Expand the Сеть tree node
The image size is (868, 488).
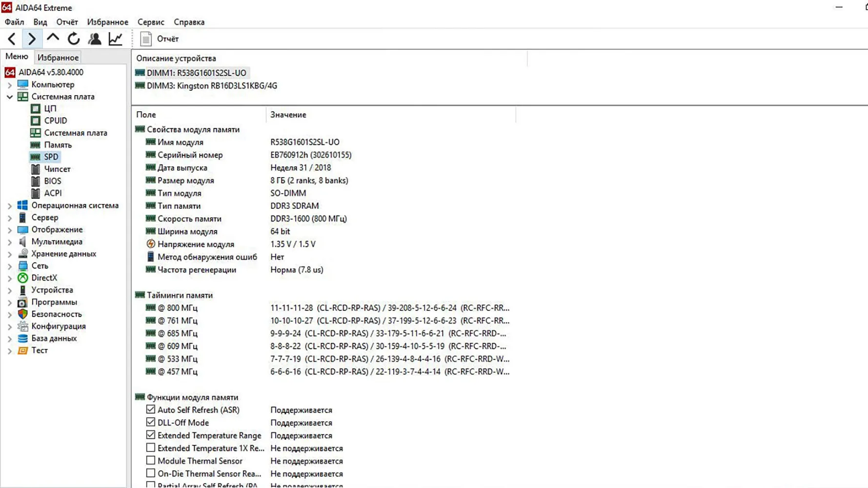(9, 266)
